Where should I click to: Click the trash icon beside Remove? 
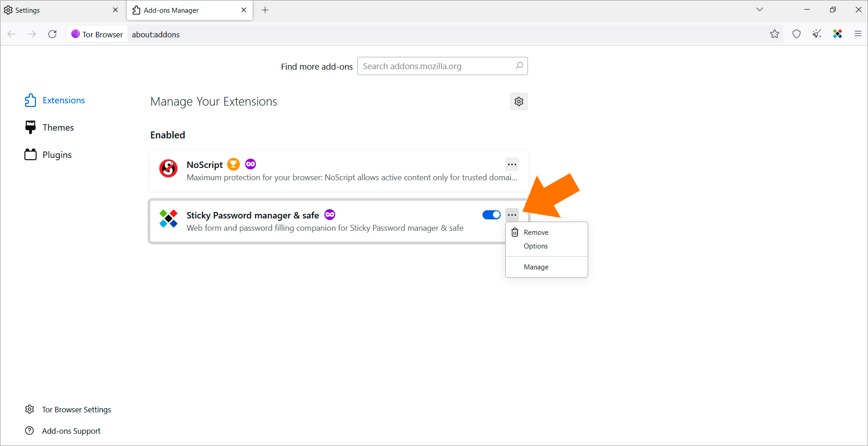pyautogui.click(x=515, y=232)
